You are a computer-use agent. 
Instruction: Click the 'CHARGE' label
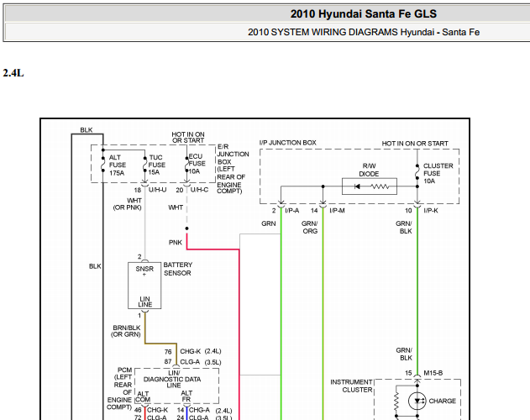coord(442,401)
